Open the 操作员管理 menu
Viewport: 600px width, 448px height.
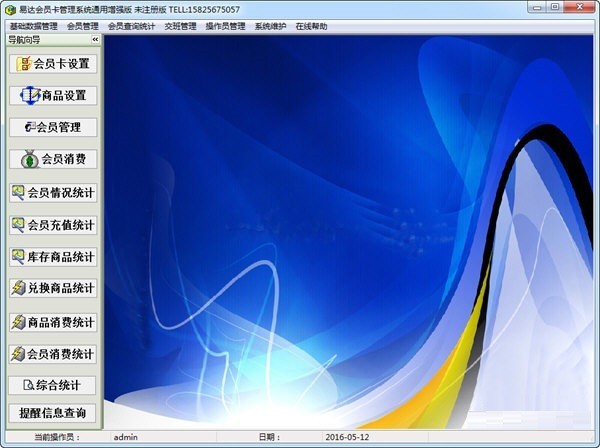tap(225, 26)
